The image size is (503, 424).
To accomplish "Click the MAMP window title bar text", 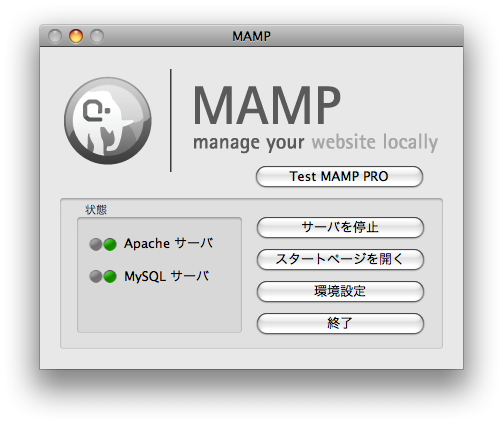I will tap(251, 36).
